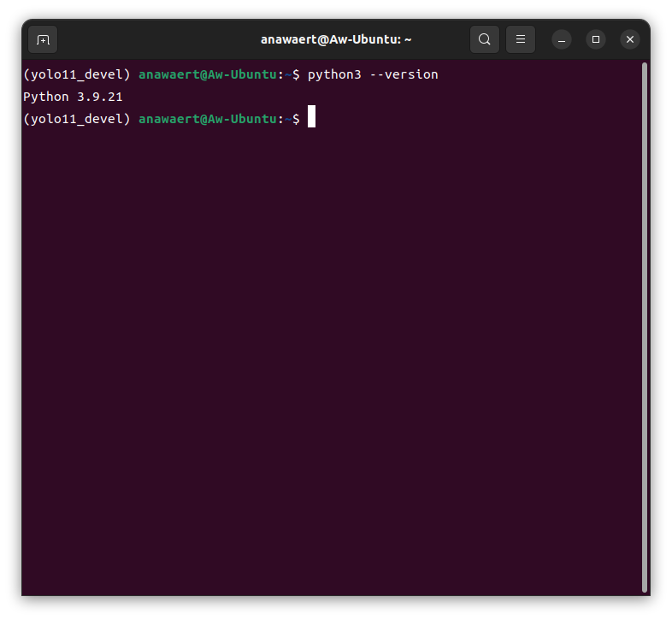Click the vertical scrollbar on right edge
Screen dimensions: 672x620
click(x=644, y=325)
